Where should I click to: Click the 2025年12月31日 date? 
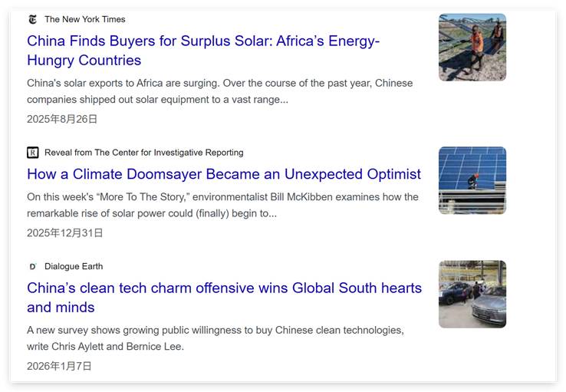point(65,232)
